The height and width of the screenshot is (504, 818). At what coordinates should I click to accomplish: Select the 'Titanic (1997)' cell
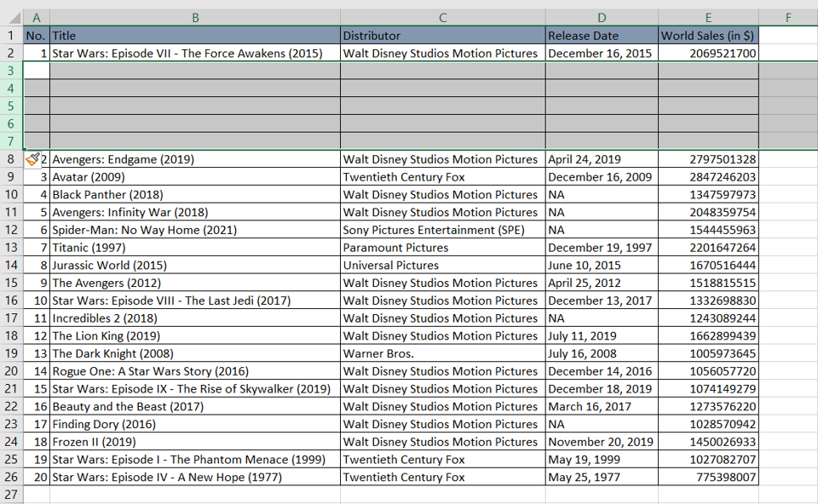[195, 248]
